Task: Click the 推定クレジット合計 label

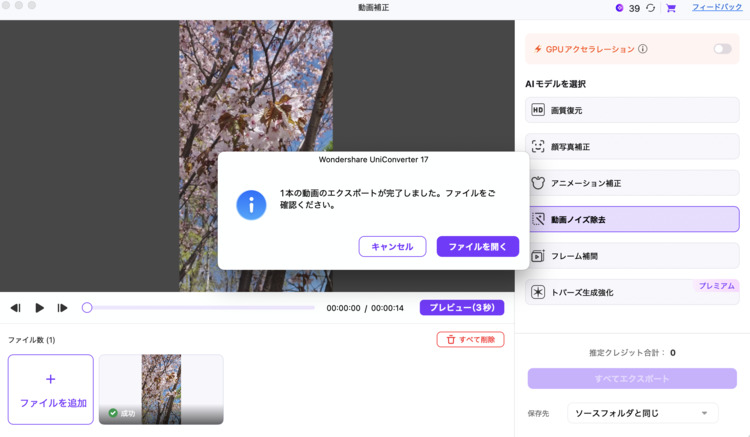Action: (627, 353)
